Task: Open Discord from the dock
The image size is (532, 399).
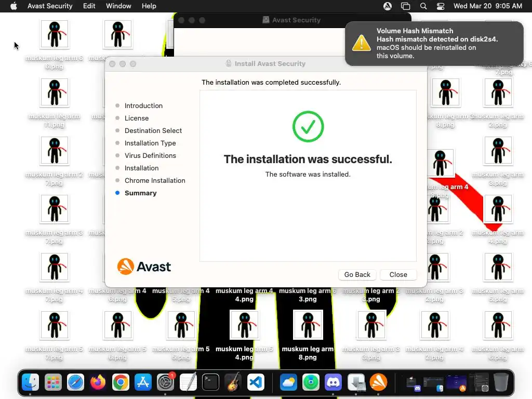Action: point(333,382)
